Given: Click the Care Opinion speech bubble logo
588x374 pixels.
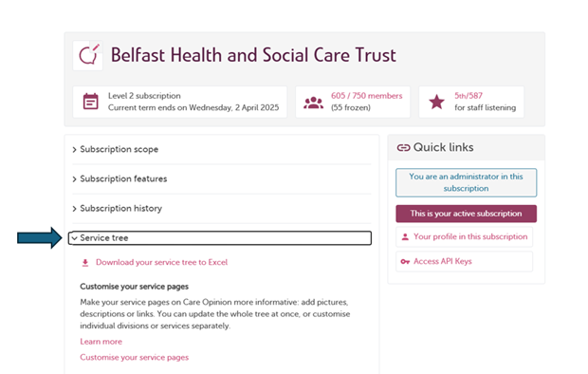Looking at the screenshot, I should click(x=88, y=56).
